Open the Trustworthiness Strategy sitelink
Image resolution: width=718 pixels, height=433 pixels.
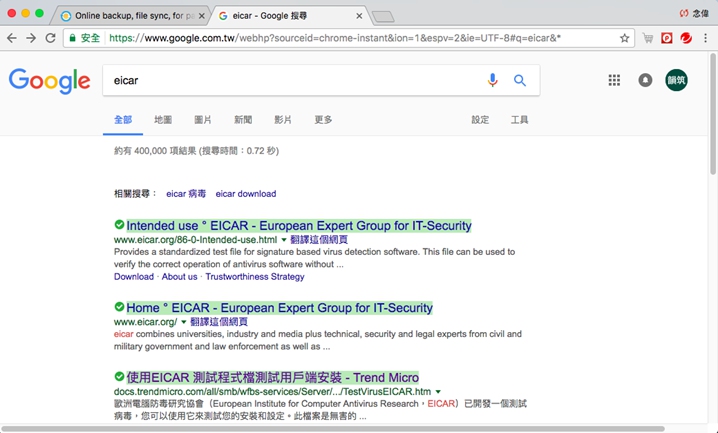255,276
